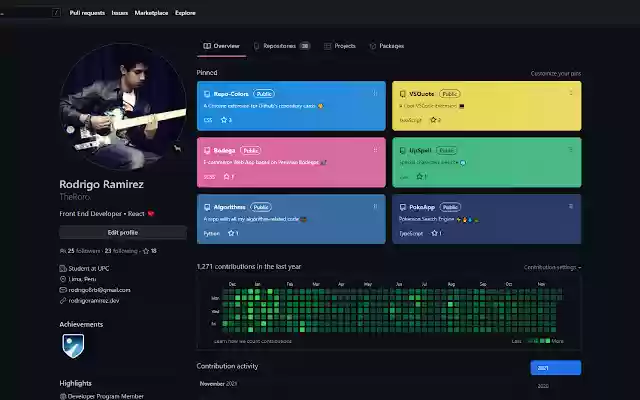
Task: Grab the Algorithms pin drag handle
Action: coord(375,207)
